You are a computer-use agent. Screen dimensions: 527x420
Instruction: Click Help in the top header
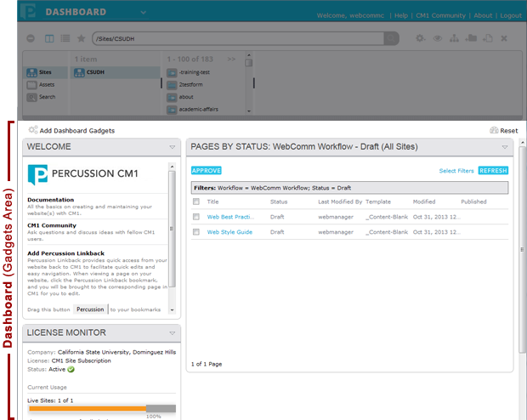pos(401,15)
